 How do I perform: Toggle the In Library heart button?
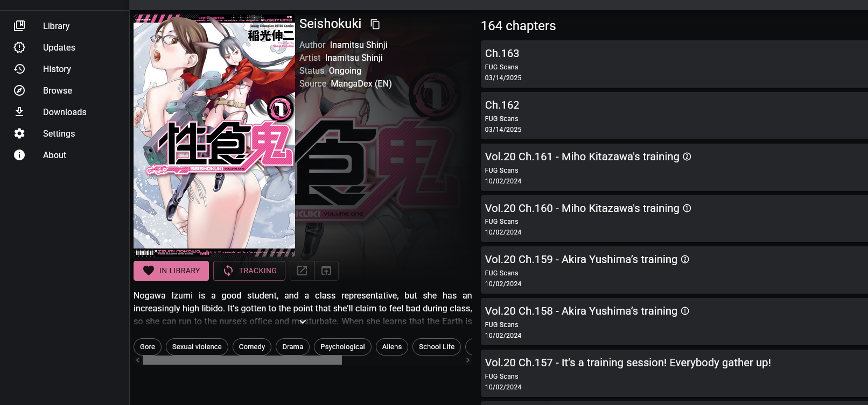click(171, 271)
